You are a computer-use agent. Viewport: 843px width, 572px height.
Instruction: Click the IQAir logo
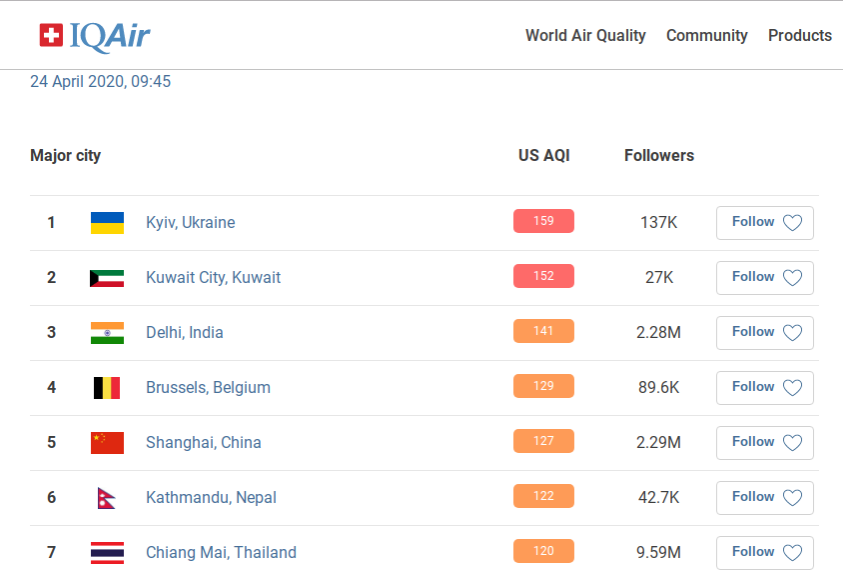tap(95, 36)
